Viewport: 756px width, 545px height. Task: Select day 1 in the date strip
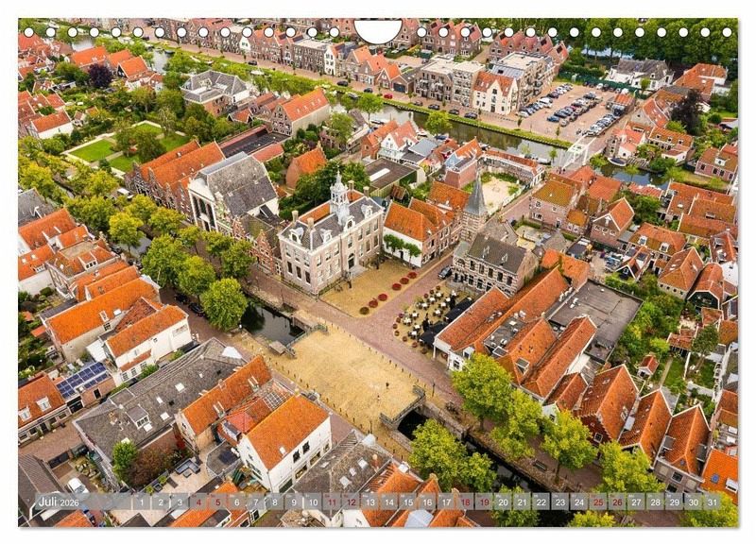[140, 502]
